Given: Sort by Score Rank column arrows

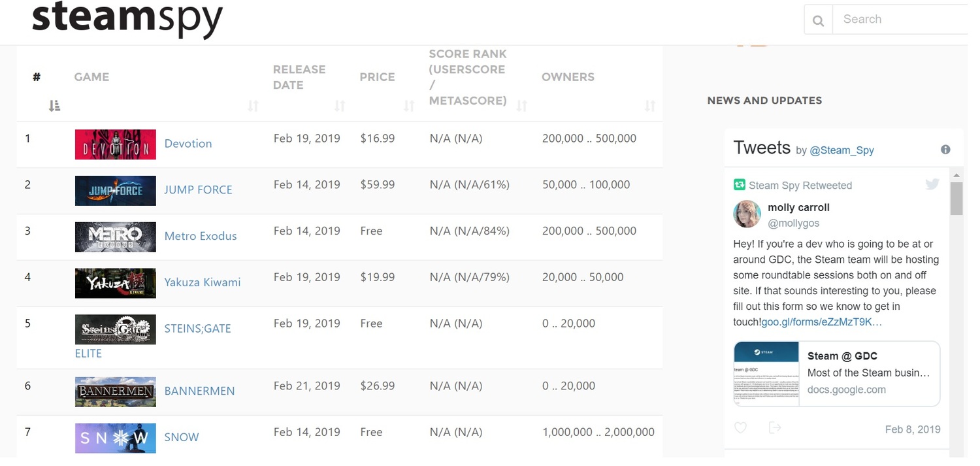Looking at the screenshot, I should pos(521,106).
